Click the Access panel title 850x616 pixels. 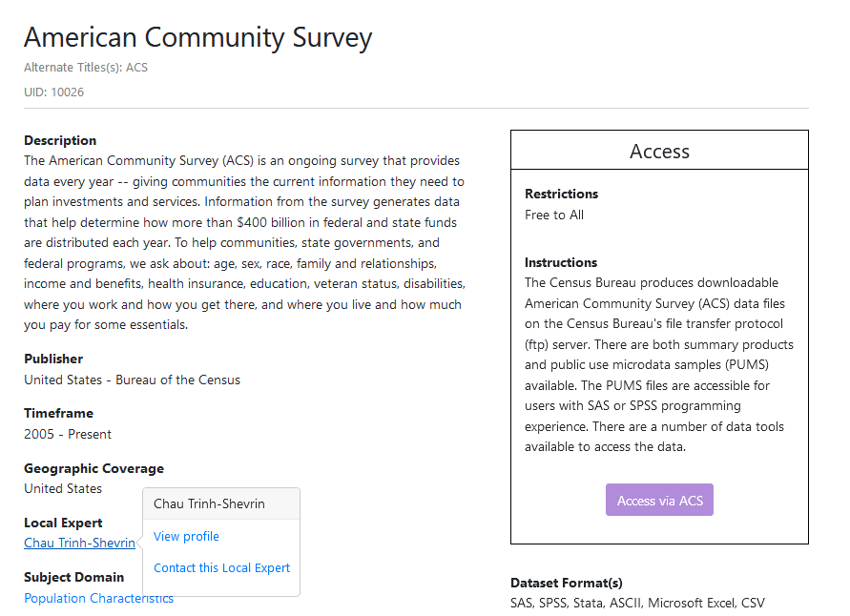[659, 152]
